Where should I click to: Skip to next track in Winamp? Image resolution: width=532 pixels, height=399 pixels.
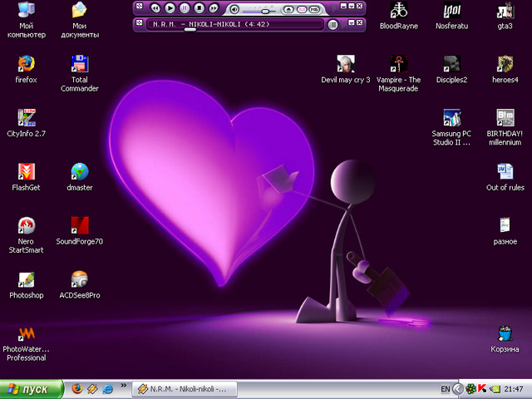(214, 7)
